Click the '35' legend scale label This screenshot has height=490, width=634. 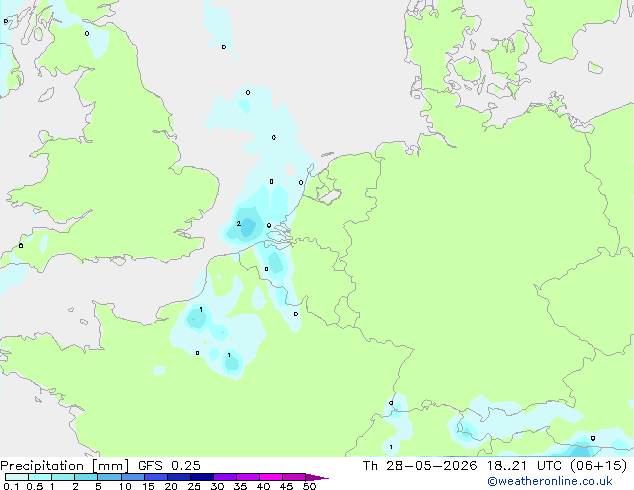[x=240, y=486]
